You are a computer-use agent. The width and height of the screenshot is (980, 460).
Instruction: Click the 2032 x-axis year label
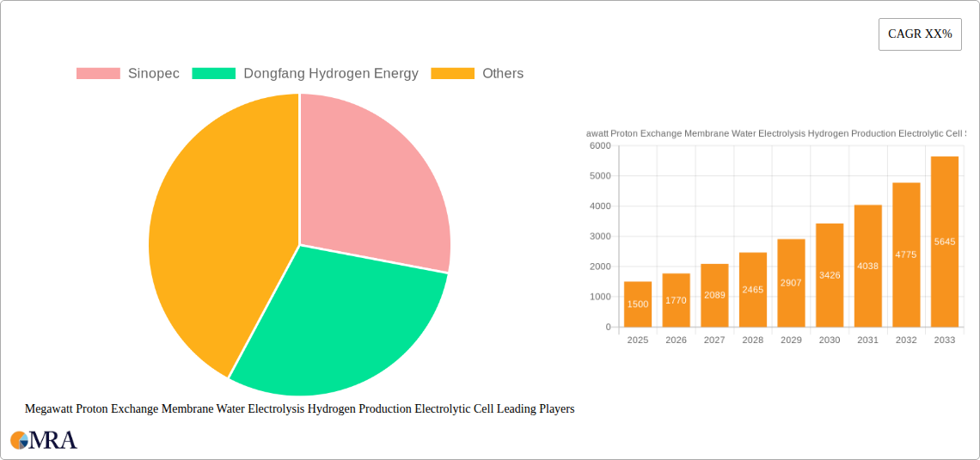pyautogui.click(x=906, y=340)
